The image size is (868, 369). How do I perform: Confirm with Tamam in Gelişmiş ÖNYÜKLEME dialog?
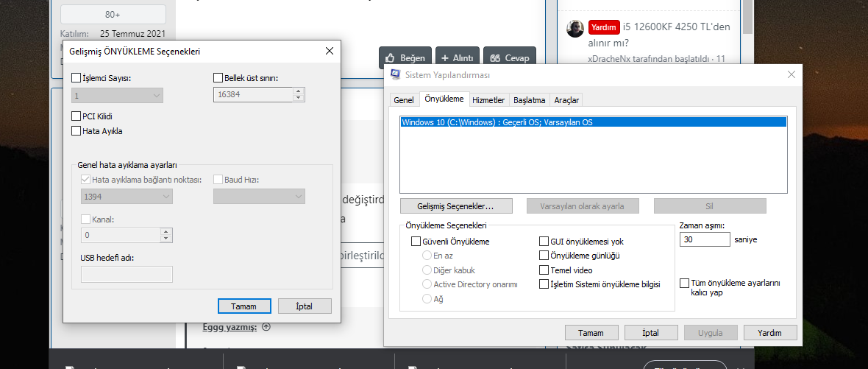pyautogui.click(x=244, y=306)
